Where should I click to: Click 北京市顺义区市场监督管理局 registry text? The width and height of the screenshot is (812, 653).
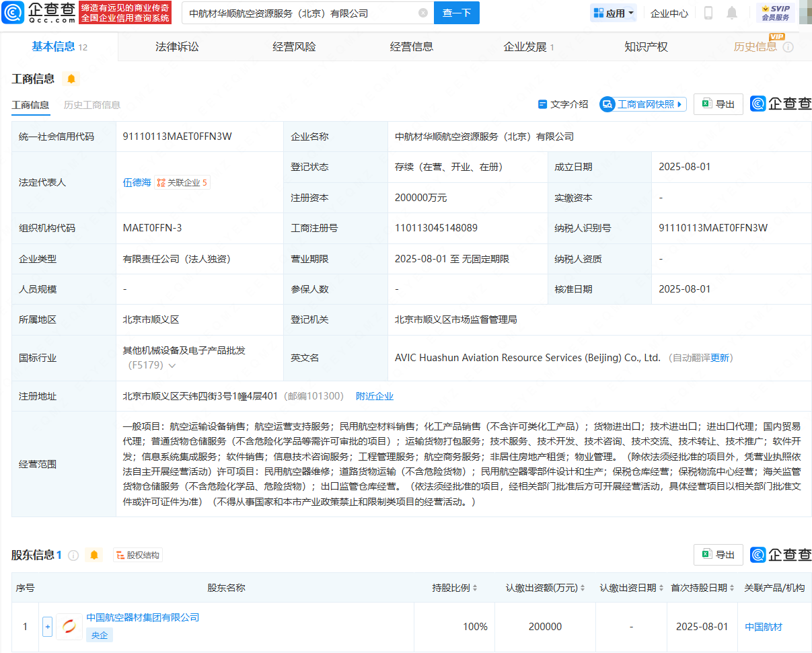click(456, 319)
